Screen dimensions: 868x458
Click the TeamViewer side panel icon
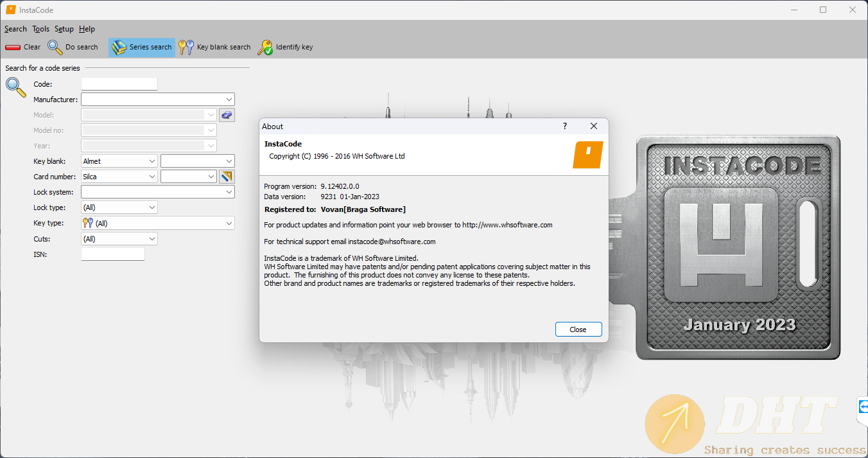863,407
